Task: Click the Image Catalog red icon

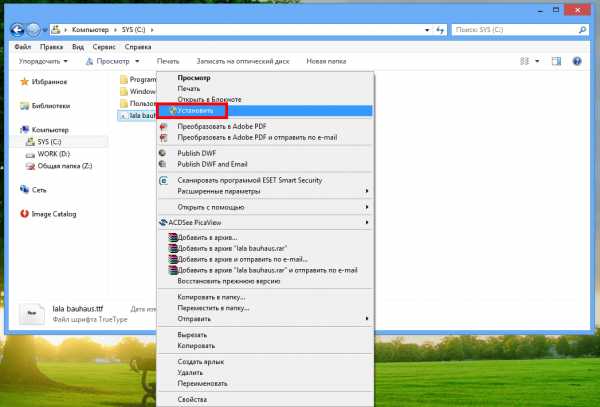Action: click(x=24, y=213)
